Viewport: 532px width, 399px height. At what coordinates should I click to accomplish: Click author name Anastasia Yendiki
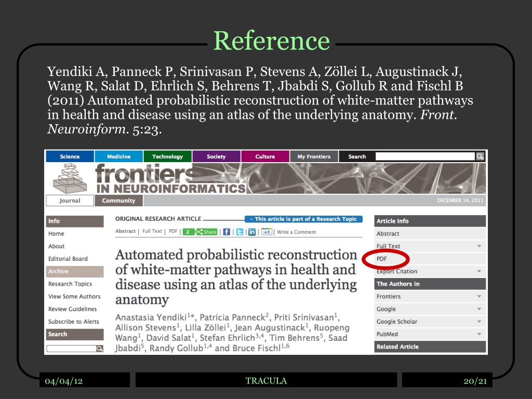point(151,317)
